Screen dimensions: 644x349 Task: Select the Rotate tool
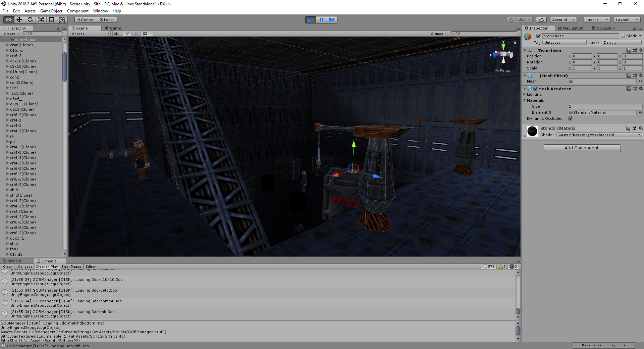[x=30, y=20]
